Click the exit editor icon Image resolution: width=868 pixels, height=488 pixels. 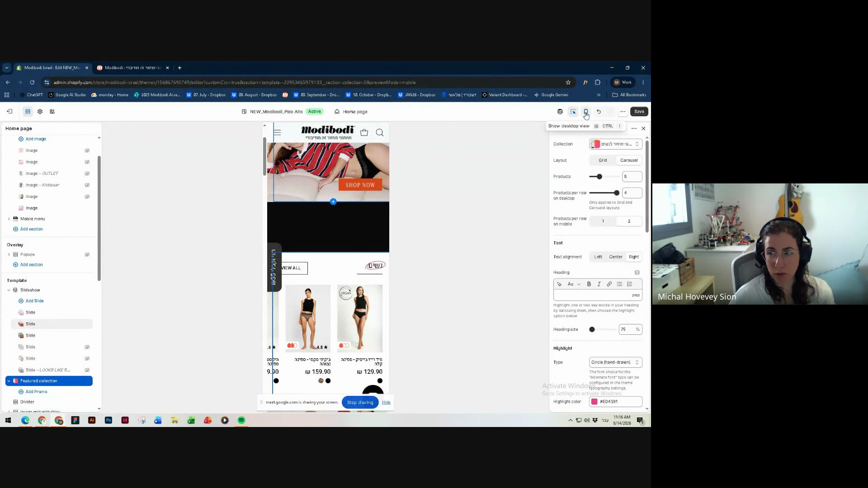tap(9, 112)
